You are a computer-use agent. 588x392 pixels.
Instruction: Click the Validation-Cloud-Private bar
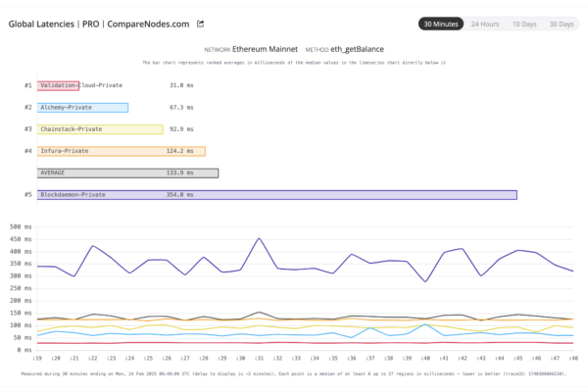(x=58, y=85)
